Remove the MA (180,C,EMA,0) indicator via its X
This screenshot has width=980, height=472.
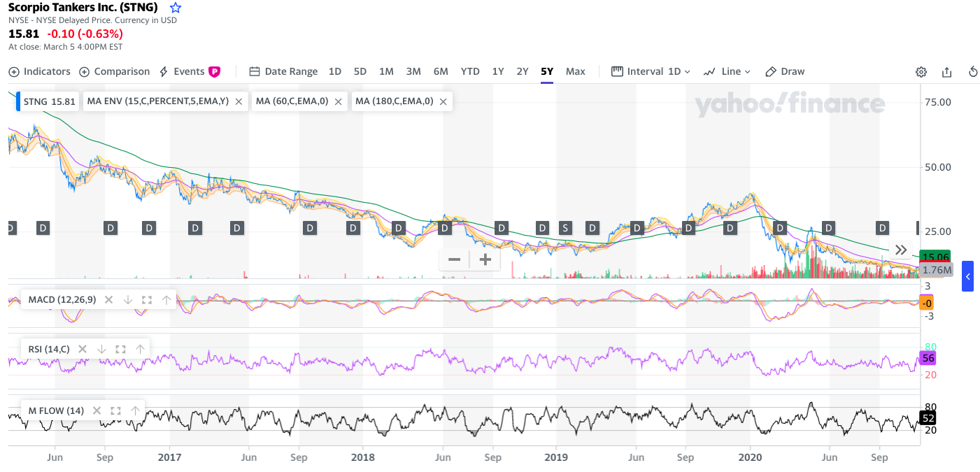443,101
